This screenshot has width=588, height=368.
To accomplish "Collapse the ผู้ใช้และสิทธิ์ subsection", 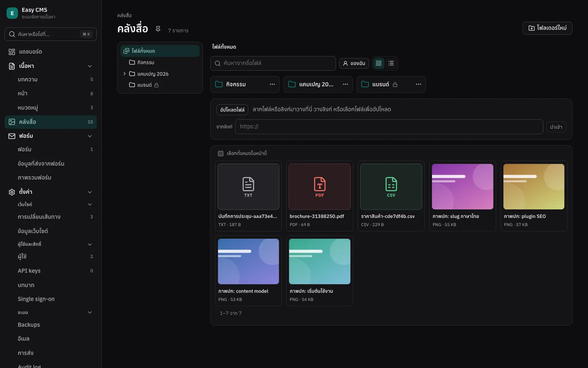I will pos(90,245).
